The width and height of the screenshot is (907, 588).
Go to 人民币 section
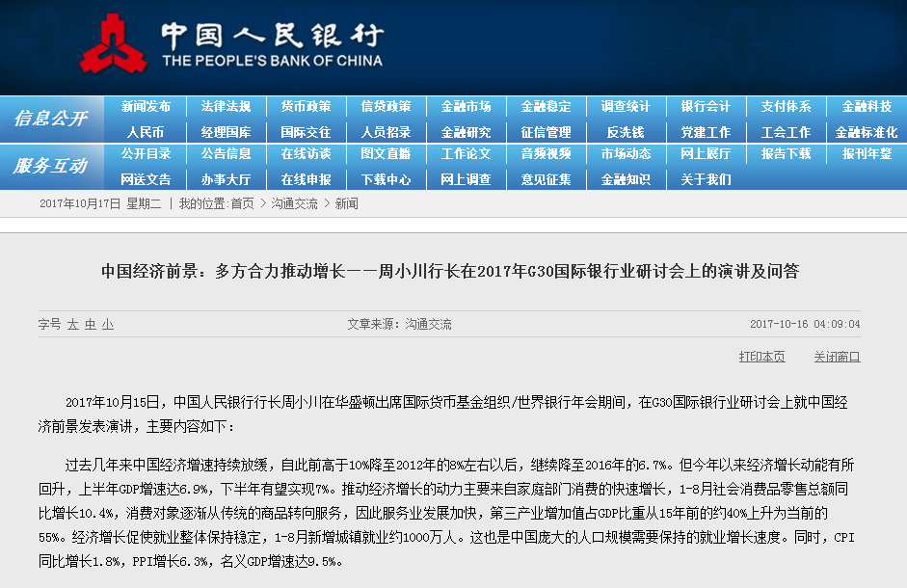(x=146, y=132)
